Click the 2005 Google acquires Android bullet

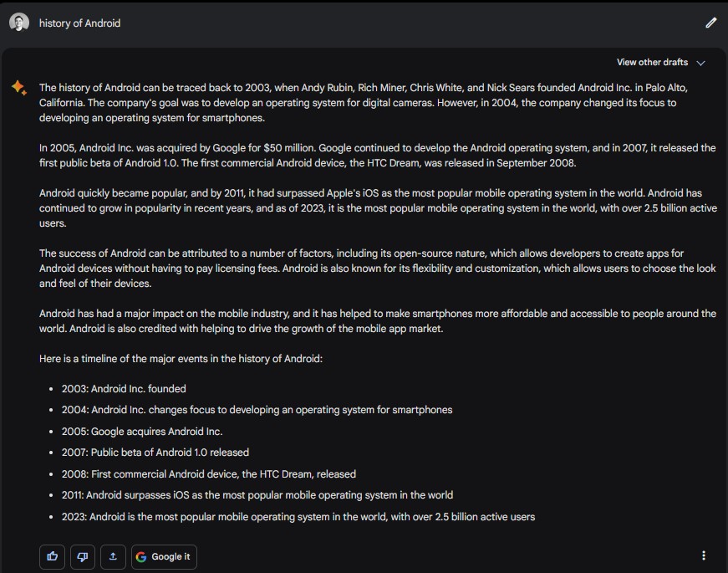[142, 432]
